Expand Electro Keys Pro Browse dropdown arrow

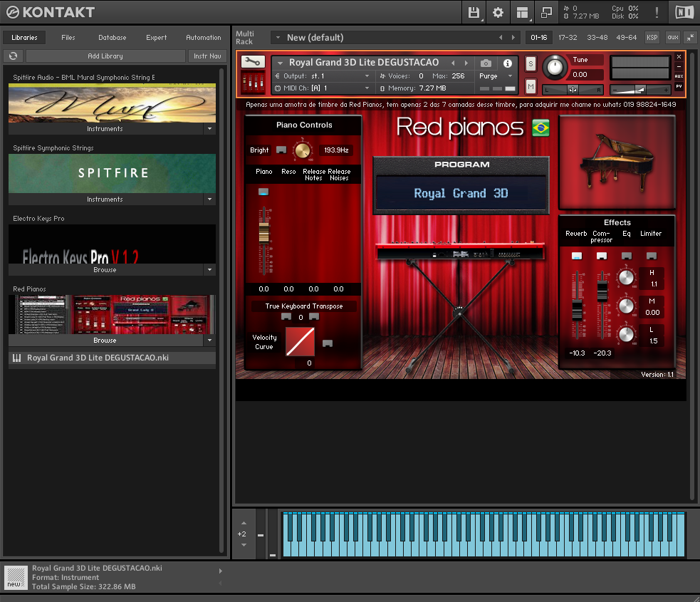pyautogui.click(x=210, y=270)
